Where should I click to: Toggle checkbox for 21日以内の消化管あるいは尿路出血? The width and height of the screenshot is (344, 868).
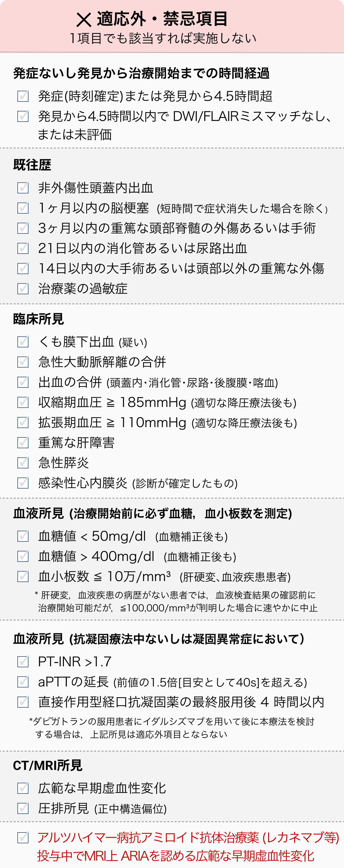(23, 248)
